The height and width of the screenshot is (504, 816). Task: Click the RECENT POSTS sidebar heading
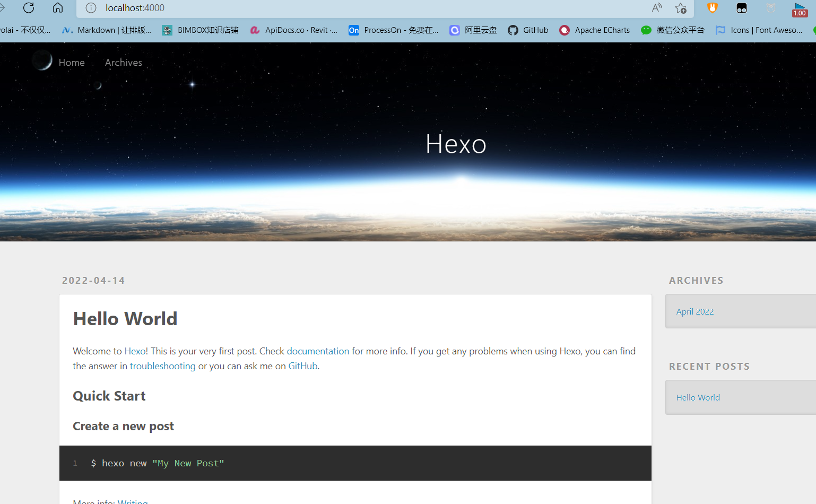click(709, 367)
